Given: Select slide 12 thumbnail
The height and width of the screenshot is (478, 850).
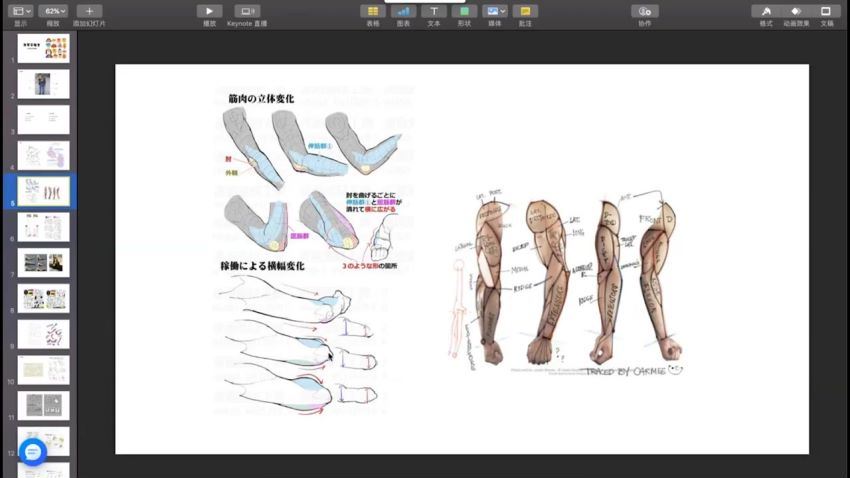Looking at the screenshot, I should (x=43, y=442).
